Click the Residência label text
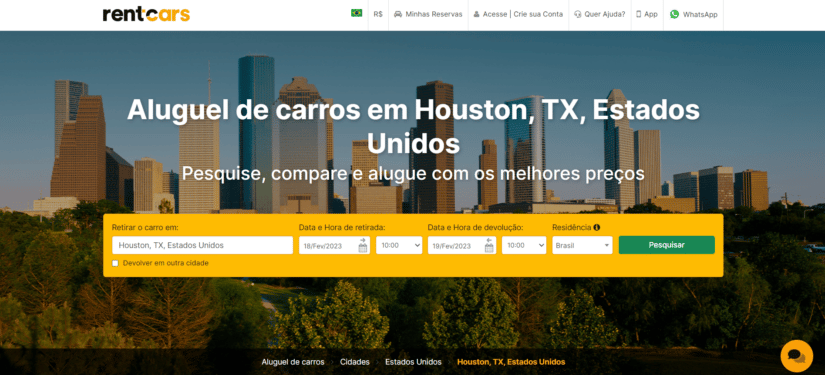Viewport: 825px width, 375px height. pos(571,228)
